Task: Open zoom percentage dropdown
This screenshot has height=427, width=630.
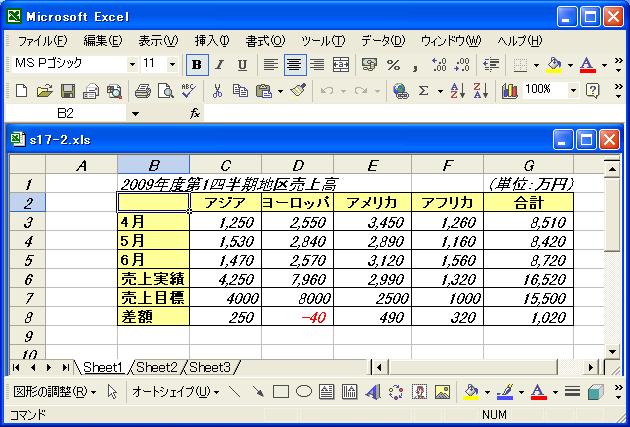Action: coord(573,91)
